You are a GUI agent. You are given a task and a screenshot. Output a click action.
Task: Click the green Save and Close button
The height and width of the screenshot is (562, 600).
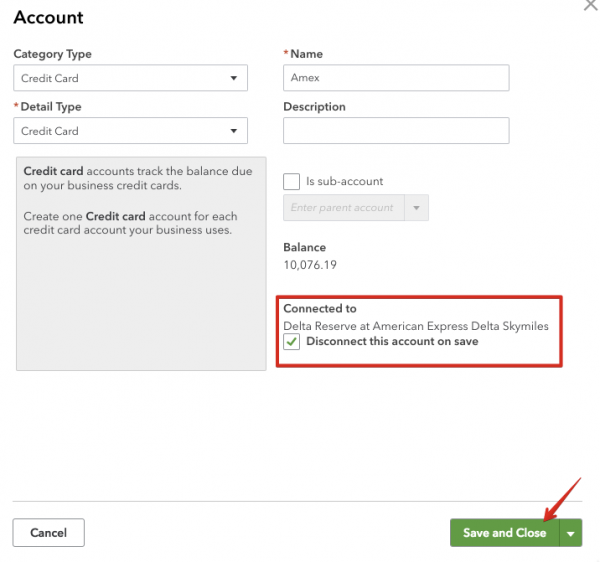[x=504, y=533]
